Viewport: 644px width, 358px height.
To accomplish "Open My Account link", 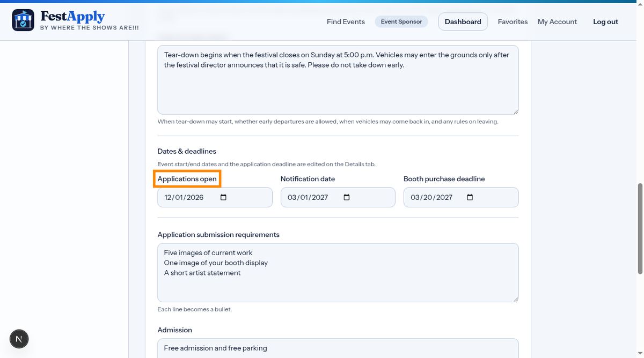I will (557, 21).
